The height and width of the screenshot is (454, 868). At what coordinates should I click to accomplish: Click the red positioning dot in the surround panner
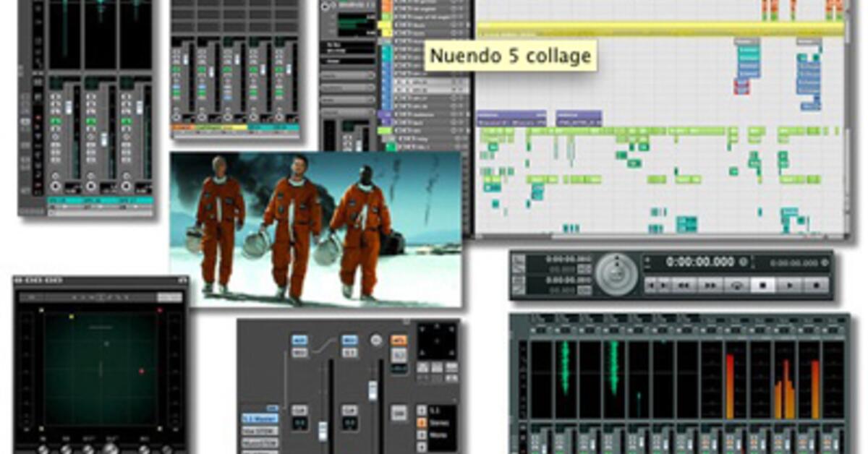(141, 372)
